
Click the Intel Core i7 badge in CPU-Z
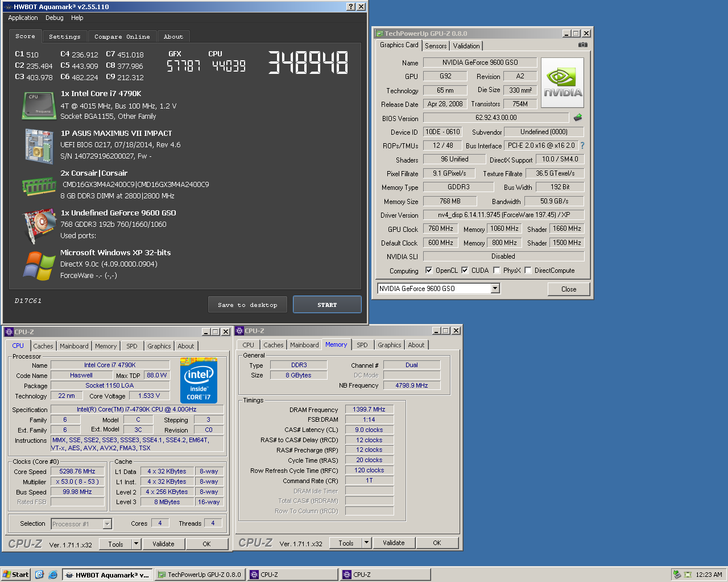point(198,380)
